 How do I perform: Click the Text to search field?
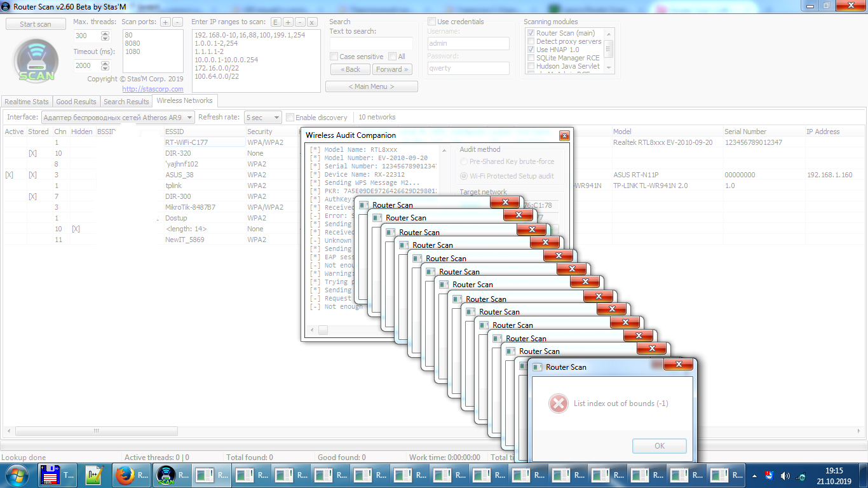[371, 43]
